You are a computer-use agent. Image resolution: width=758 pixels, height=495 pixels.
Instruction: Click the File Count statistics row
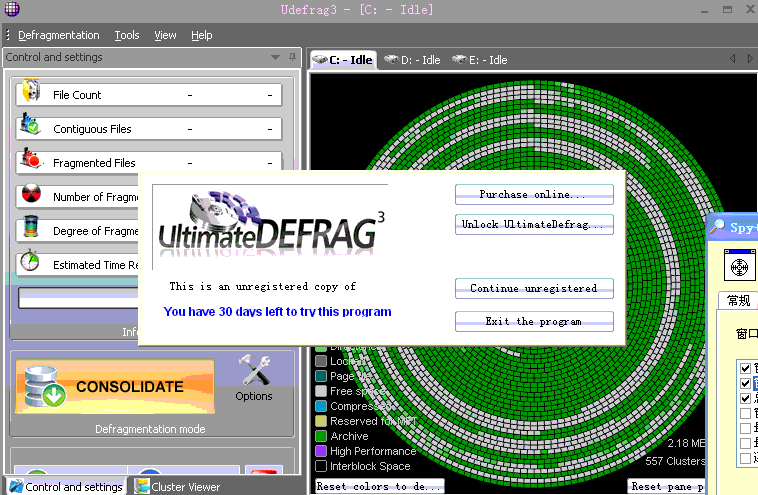tap(148, 95)
